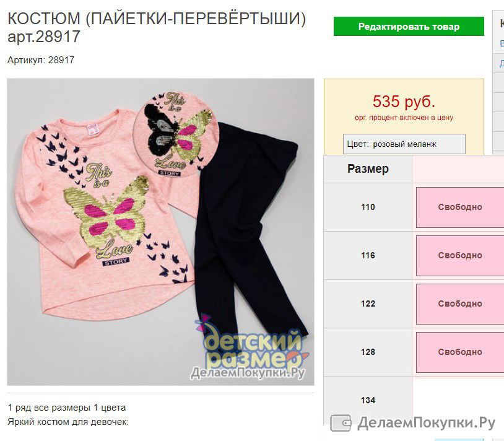Click the Свободно cell for size 110
Image resolution: width=504 pixels, height=441 pixels.
(460, 207)
